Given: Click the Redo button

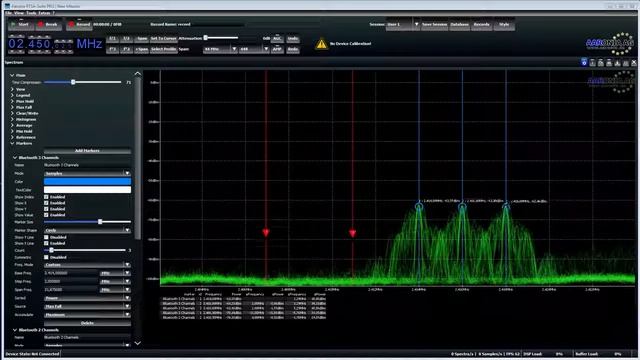Looking at the screenshot, I should pos(293,49).
